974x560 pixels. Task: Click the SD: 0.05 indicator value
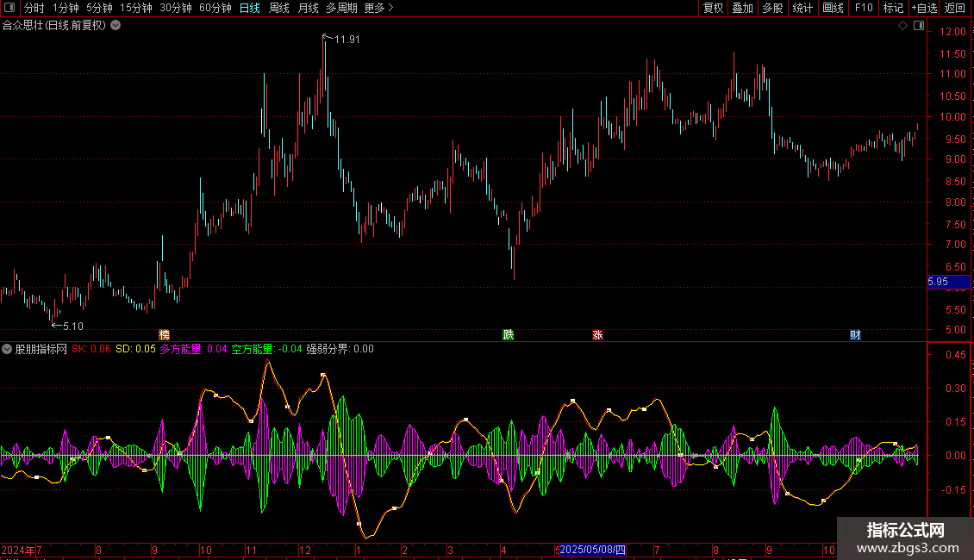[x=135, y=349]
